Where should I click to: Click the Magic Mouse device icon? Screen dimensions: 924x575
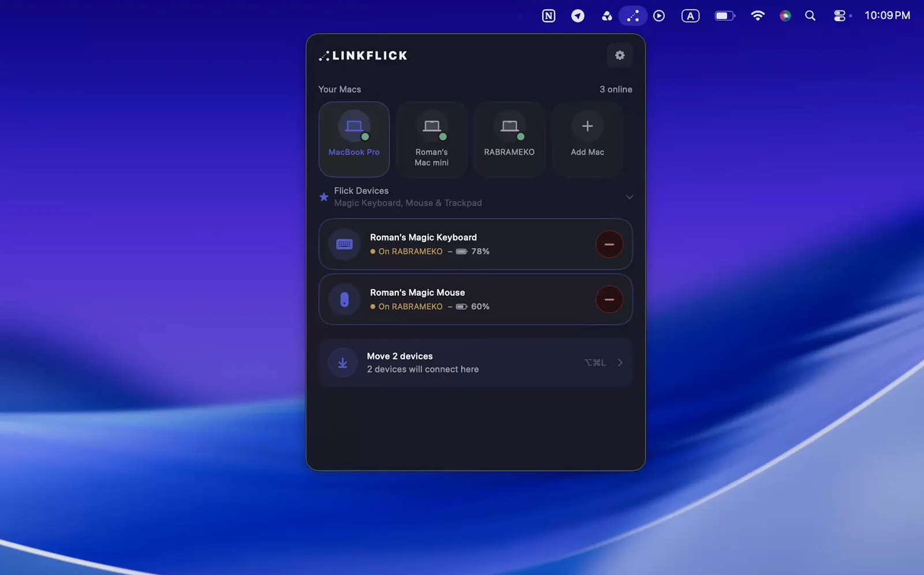point(344,299)
